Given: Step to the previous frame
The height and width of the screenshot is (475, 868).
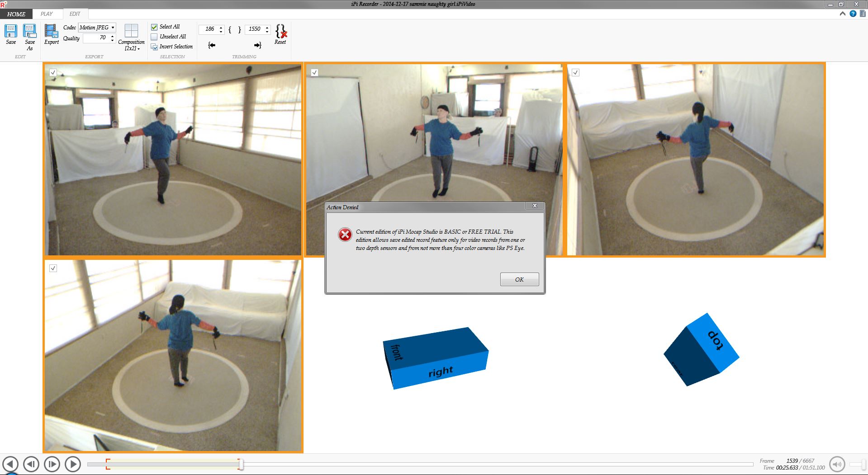Looking at the screenshot, I should click(x=31, y=464).
